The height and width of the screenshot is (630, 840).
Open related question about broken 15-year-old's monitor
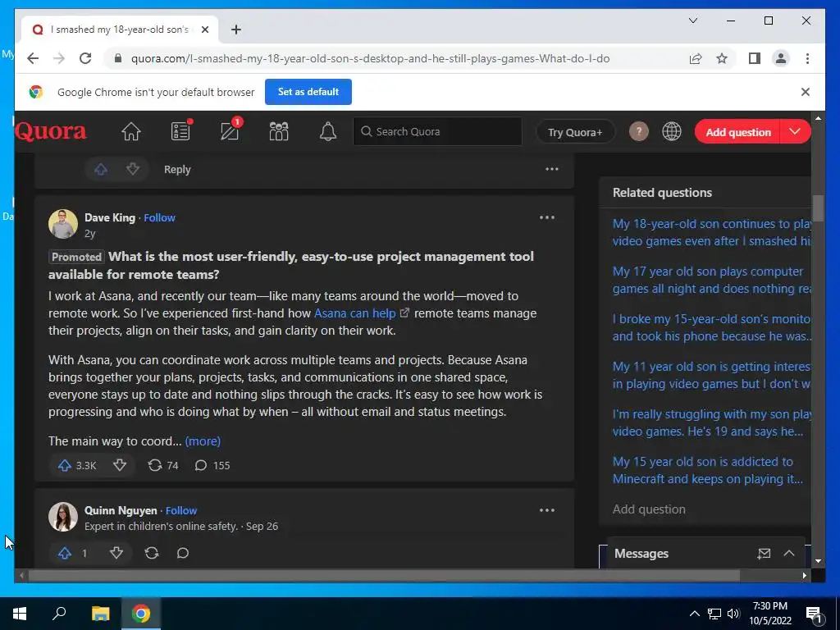711,327
